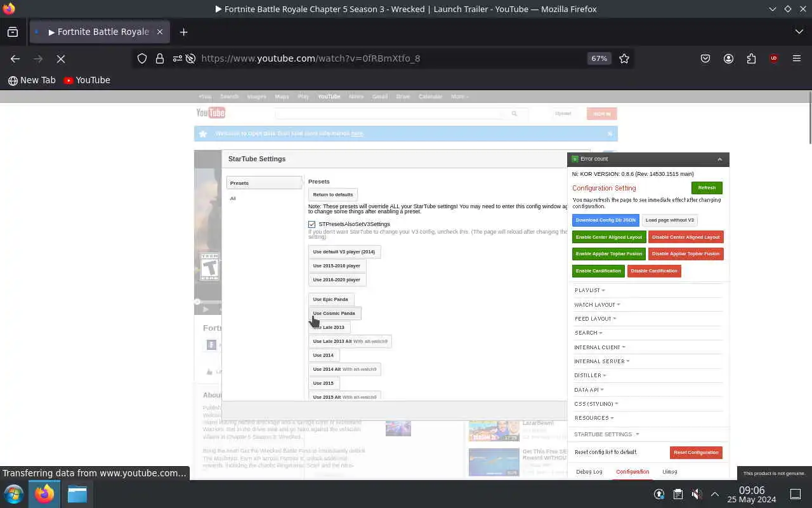812x508 pixels.
Task: Switch to the Uimsg tab
Action: coord(669,472)
